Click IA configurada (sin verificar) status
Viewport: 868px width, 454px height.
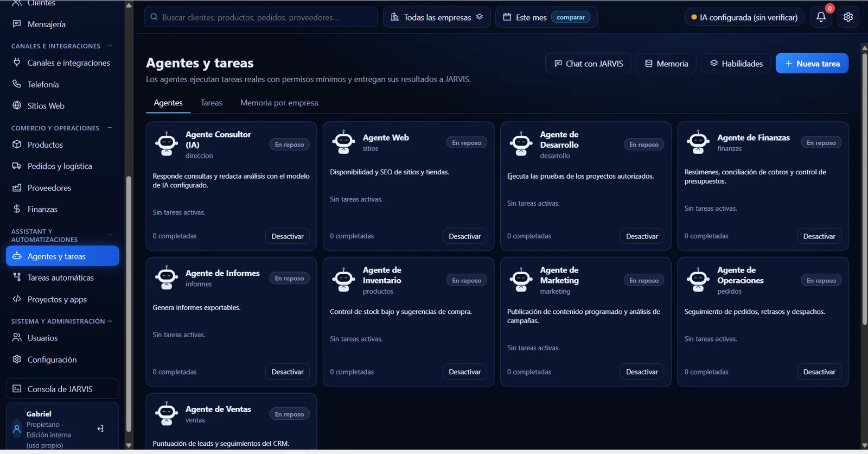(744, 17)
